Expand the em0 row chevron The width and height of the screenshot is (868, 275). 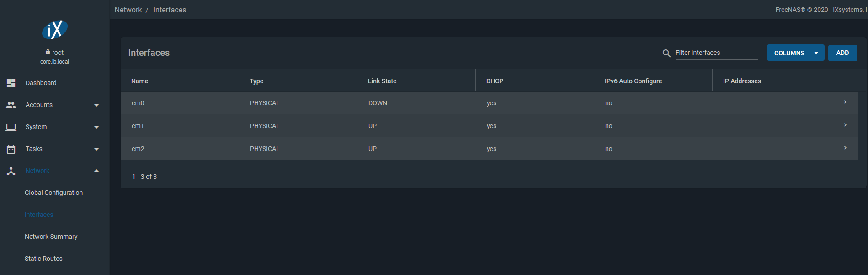coord(845,102)
